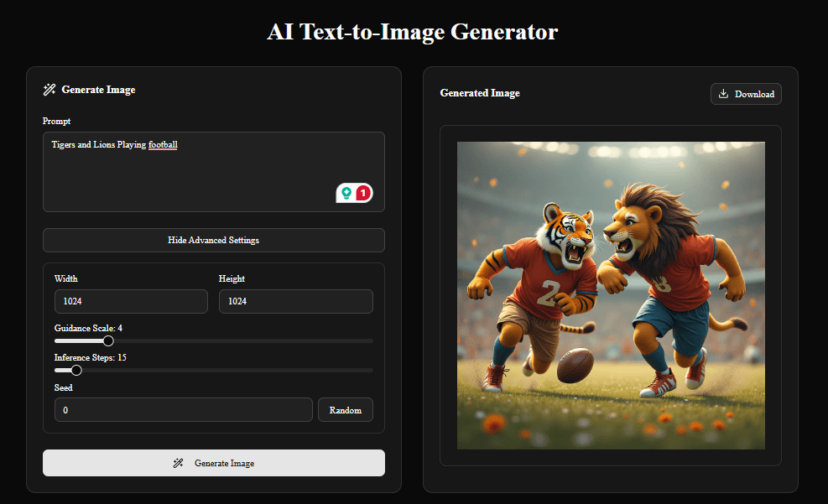Viewport: 828px width, 504px height.
Task: Click the magic wand icon beside Generate Image heading
Action: pos(49,90)
